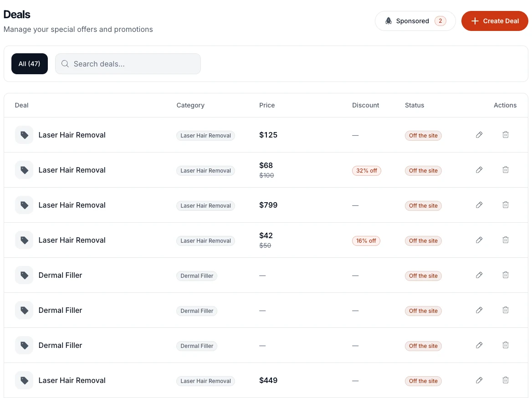Screen dimensions: 532x398
Task: Edit the $125 Laser Hair Removal deal
Action: tap(479, 135)
